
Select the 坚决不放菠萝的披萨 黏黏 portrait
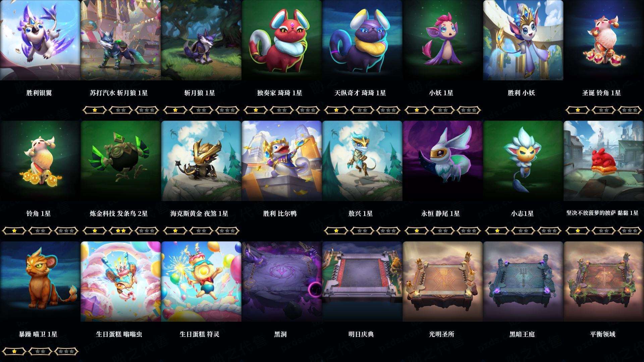pos(604,161)
